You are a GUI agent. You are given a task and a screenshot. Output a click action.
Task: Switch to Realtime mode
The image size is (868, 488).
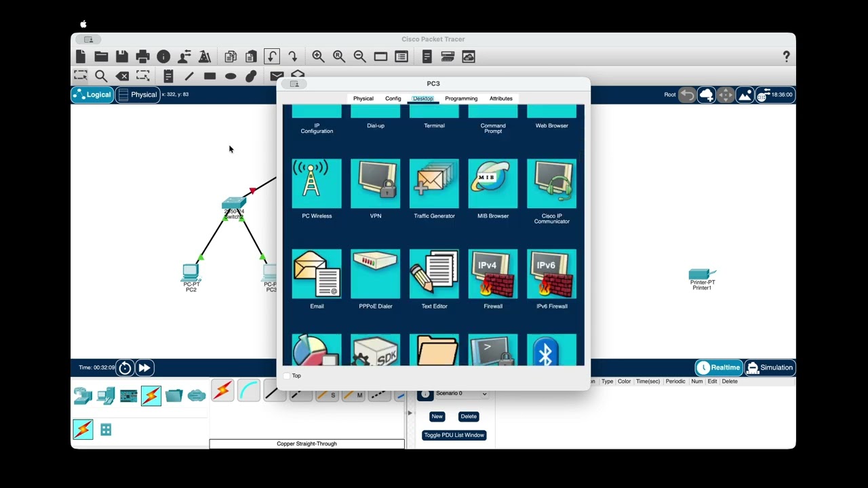coord(719,367)
